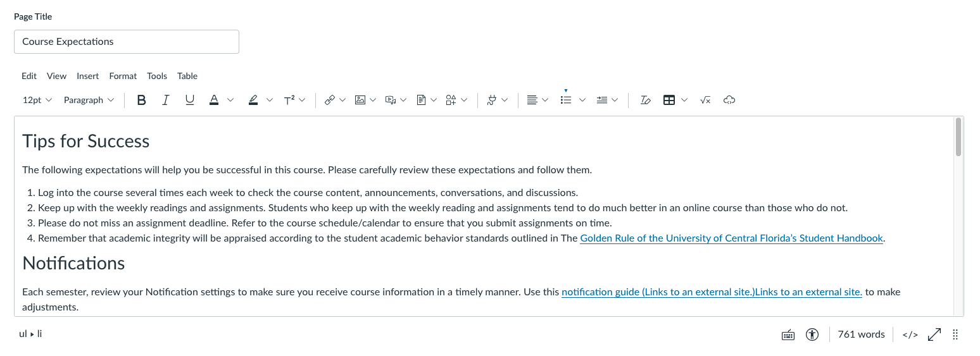Click the Page Title input field
The image size is (980, 356).
pyautogui.click(x=127, y=42)
